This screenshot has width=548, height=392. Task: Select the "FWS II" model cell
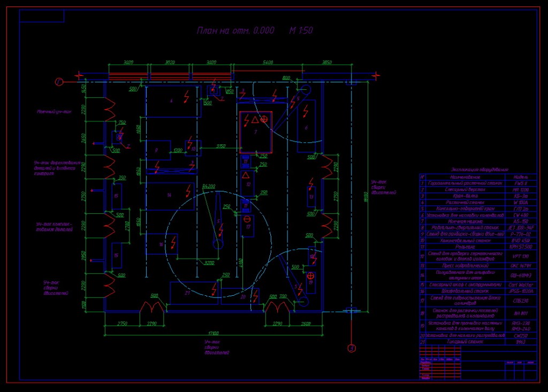coord(521,183)
